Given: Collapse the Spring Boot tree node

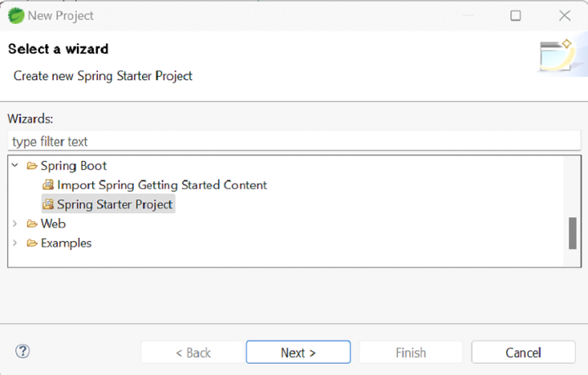Looking at the screenshot, I should coord(15,166).
